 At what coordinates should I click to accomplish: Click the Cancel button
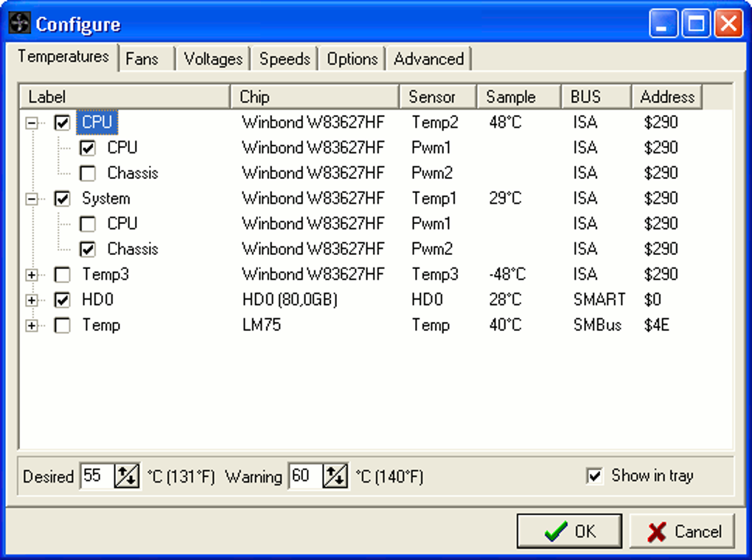tap(682, 531)
